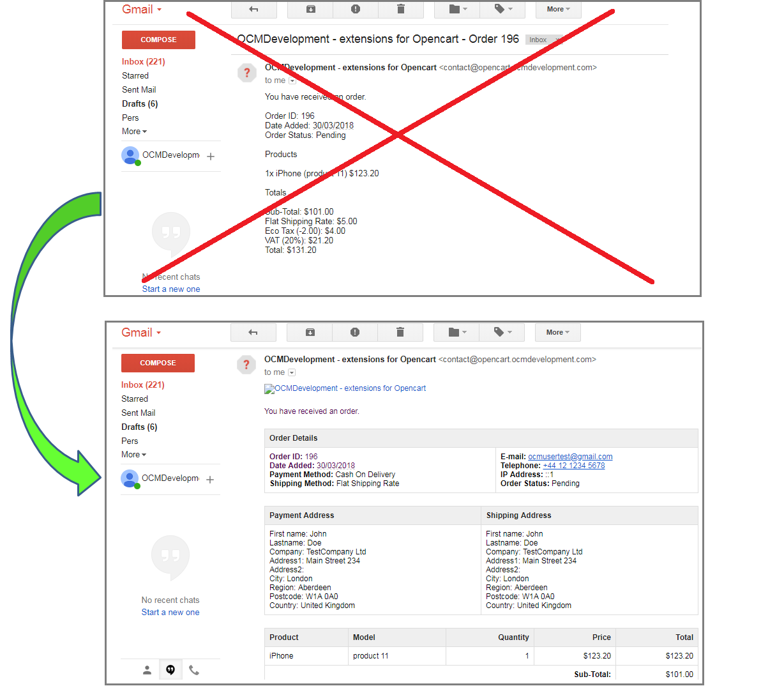784x686 pixels.
Task: Click 'Start a new one' in the lower Gmail chat
Action: [x=170, y=613]
